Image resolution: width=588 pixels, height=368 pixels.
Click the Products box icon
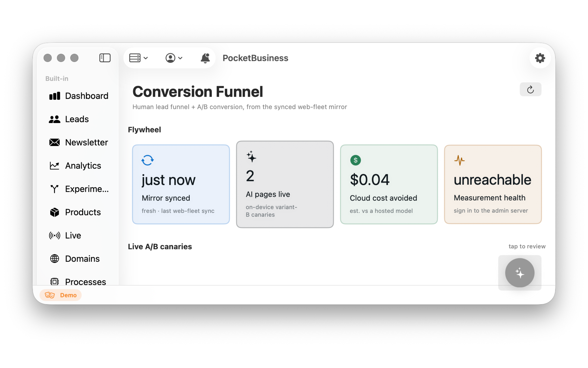(55, 212)
